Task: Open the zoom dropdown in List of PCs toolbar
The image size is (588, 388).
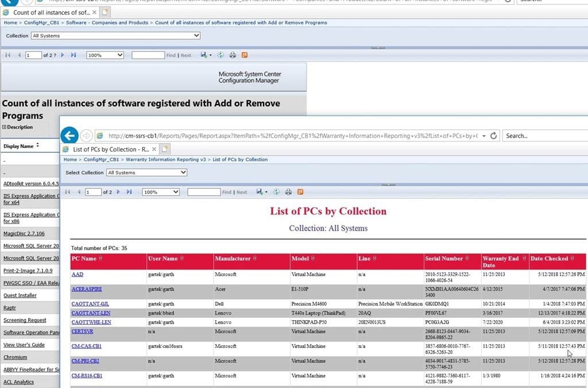Action: [161, 192]
